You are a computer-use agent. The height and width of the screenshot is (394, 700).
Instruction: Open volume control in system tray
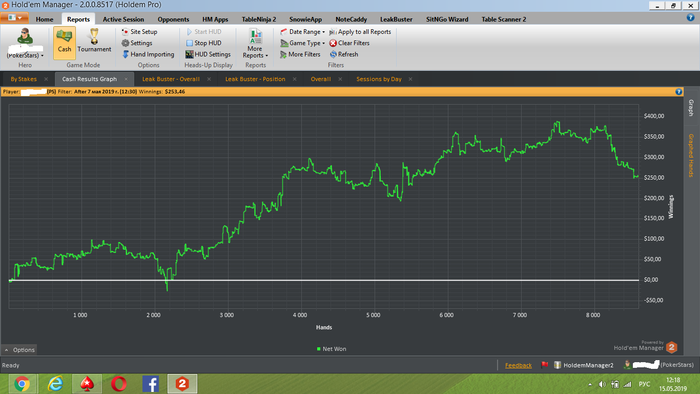click(602, 384)
